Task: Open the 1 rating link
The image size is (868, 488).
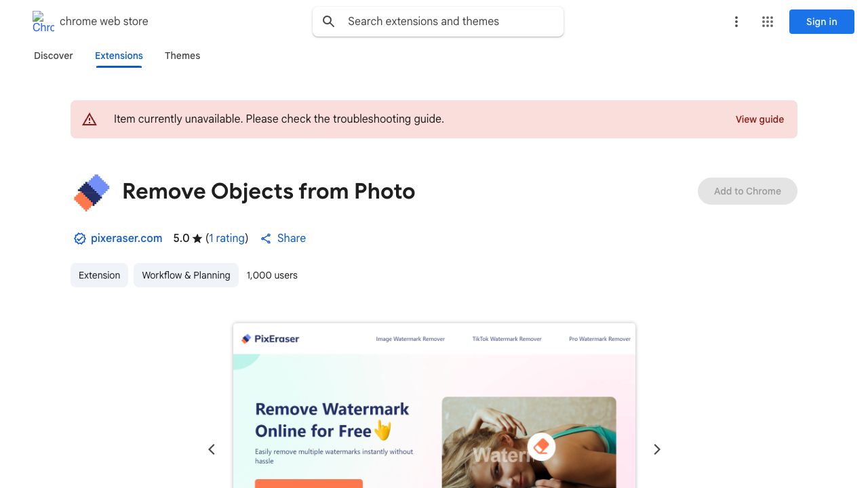Action: click(x=227, y=239)
